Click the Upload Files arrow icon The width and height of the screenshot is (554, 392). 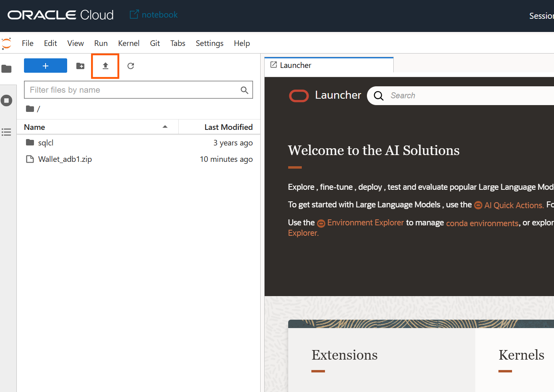point(106,66)
